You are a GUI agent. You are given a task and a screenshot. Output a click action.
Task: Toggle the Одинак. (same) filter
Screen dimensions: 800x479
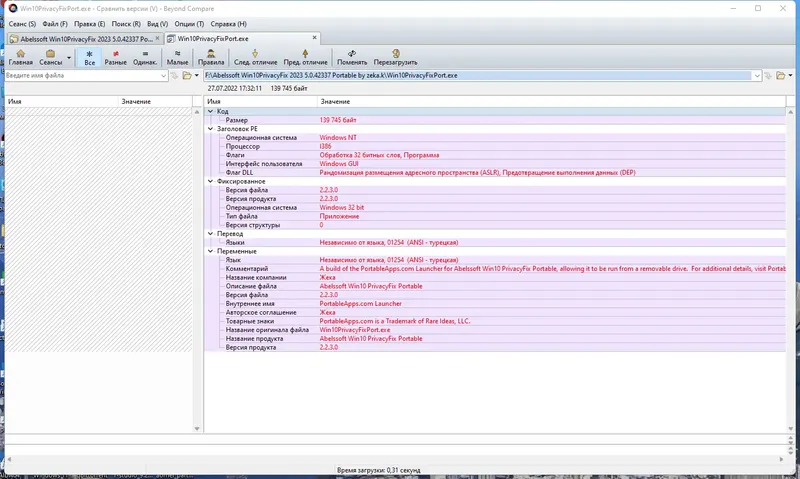[145, 57]
